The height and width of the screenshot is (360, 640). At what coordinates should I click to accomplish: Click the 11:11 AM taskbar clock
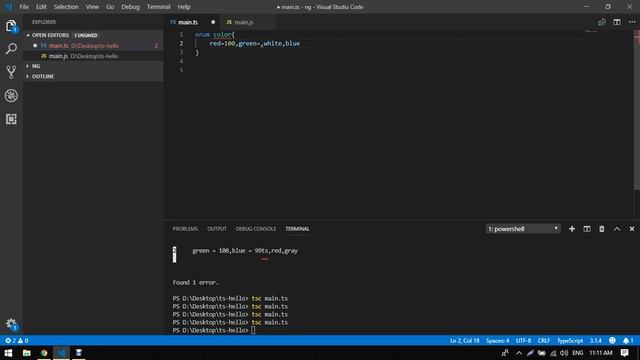pos(601,353)
